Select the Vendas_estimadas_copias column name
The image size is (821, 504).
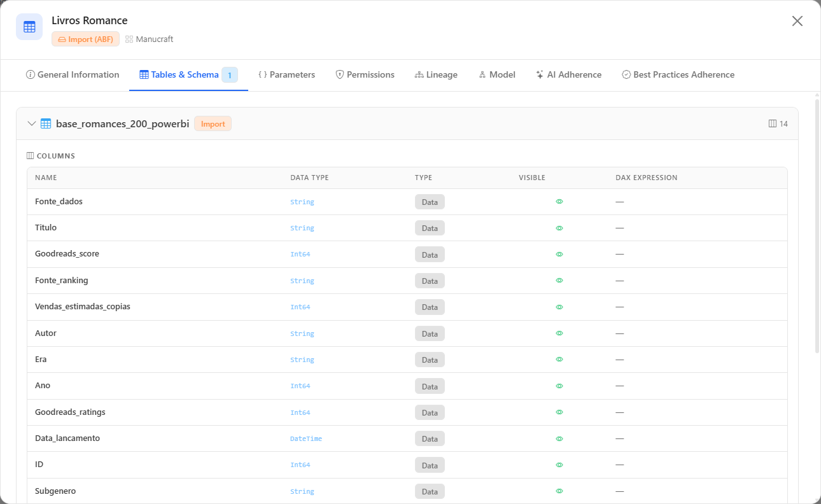pyautogui.click(x=83, y=307)
